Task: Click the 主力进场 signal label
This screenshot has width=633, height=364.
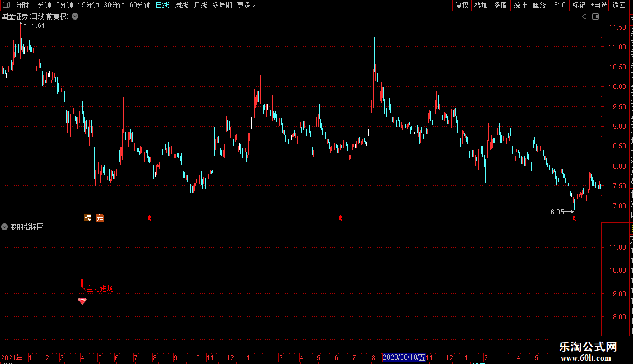Action: point(100,288)
